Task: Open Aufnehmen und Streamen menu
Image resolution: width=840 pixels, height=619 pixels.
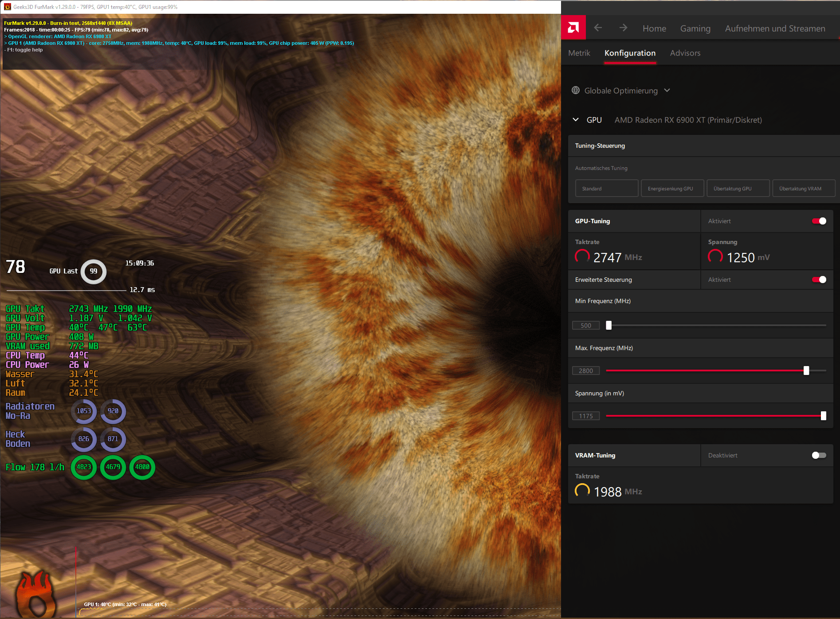Action: (775, 28)
